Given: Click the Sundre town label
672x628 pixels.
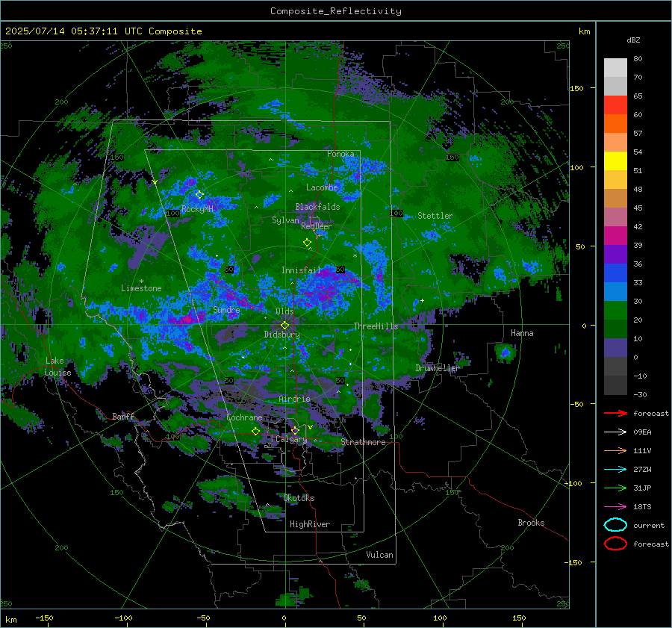Looking at the screenshot, I should point(226,309).
